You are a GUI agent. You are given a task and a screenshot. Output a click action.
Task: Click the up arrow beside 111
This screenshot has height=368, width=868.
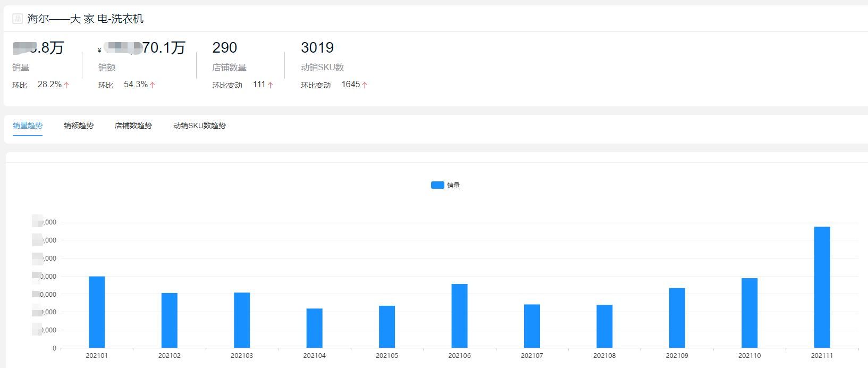[270, 85]
